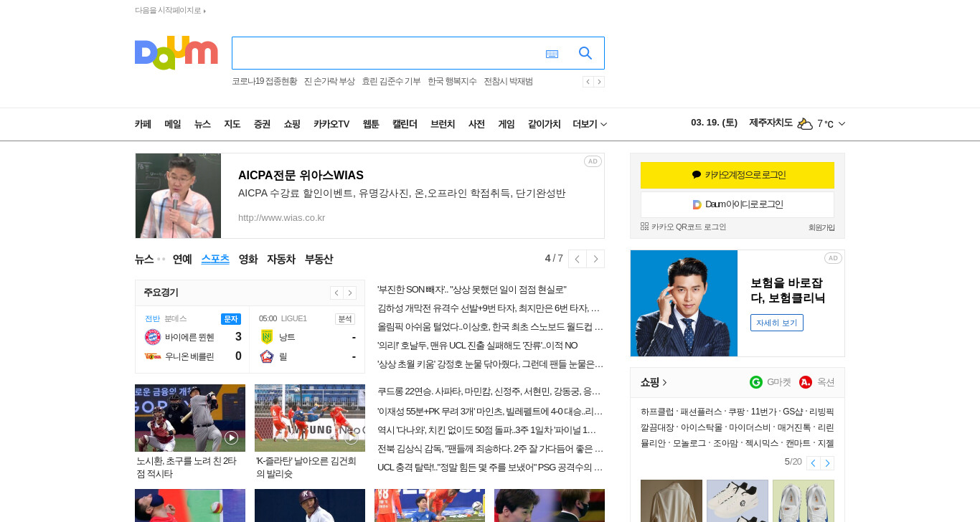This screenshot has height=522, width=980.
Task: Switch to the 영화 tab
Action: coord(248,259)
